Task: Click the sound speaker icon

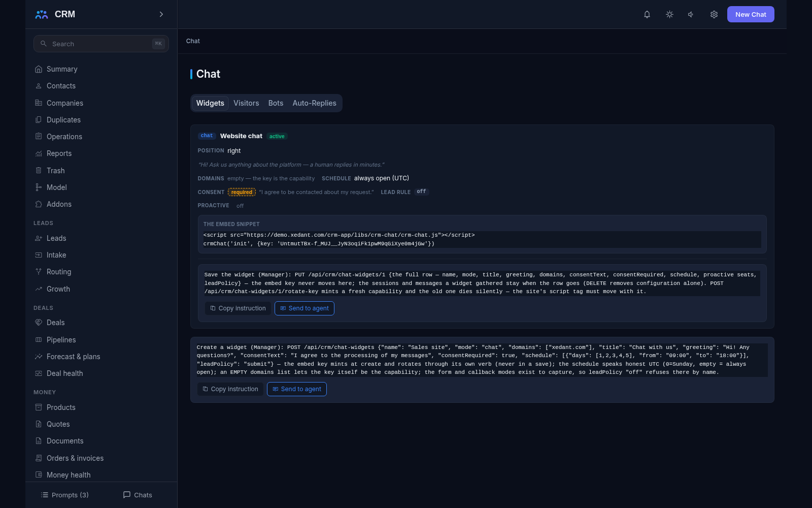Action: pos(691,14)
